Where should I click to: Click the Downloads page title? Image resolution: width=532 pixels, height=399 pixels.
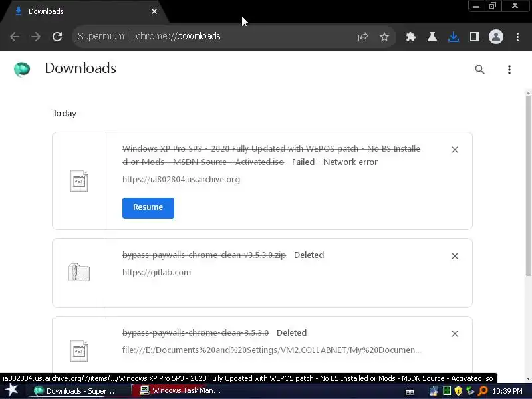80,68
